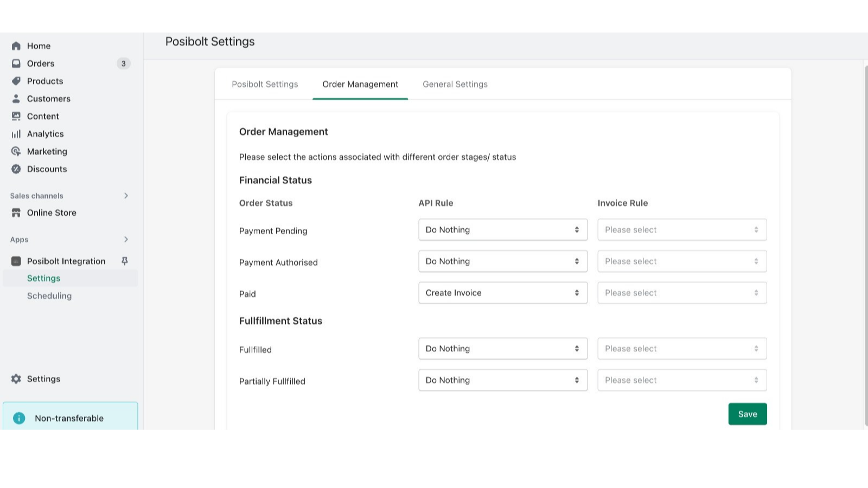
Task: Click the Discounts percent icon
Action: tap(16, 169)
